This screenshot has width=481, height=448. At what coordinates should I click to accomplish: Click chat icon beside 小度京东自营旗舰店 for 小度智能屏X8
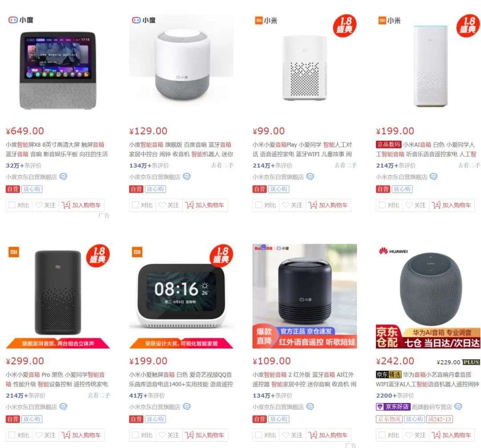(x=63, y=177)
